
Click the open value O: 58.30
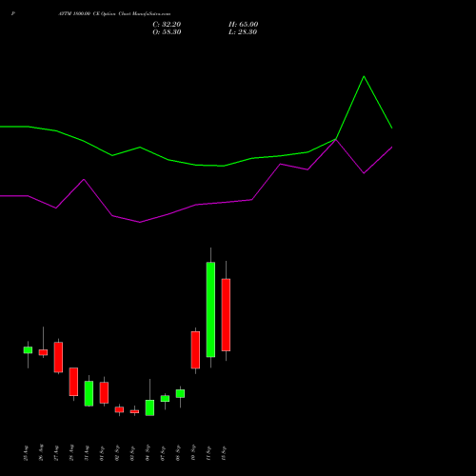click(x=167, y=32)
